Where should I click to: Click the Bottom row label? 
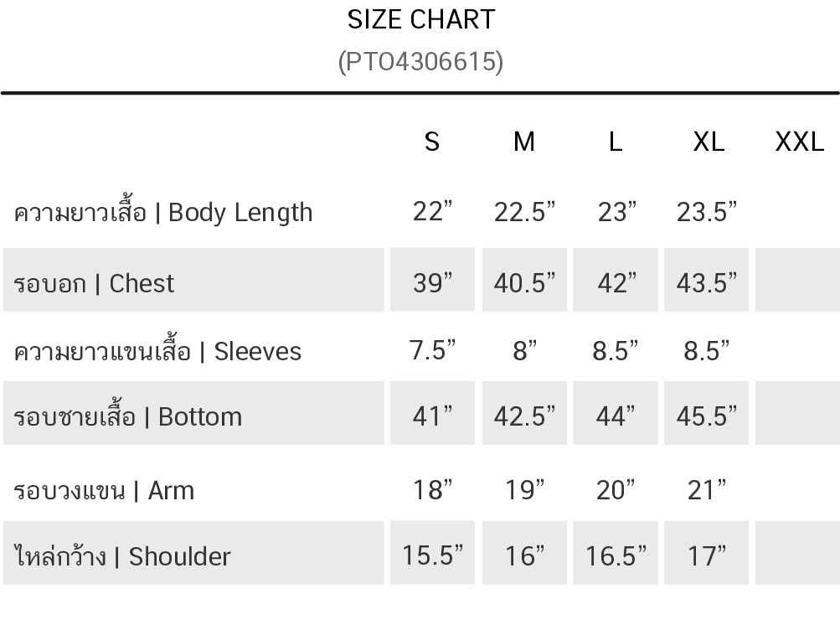[x=128, y=416]
